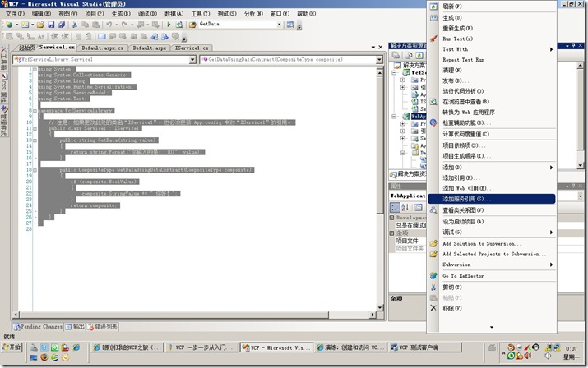Switch to the WCF 测试客户端 taskbar window

click(x=424, y=347)
